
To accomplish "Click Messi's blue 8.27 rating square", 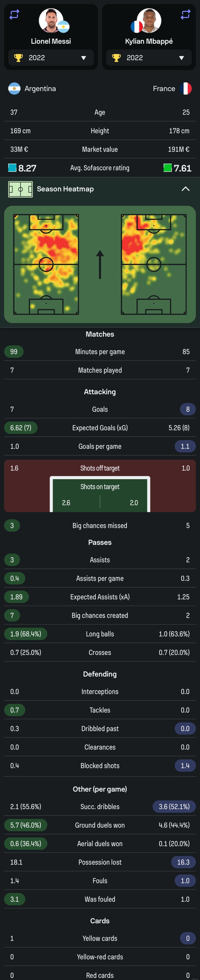I will 12,168.
